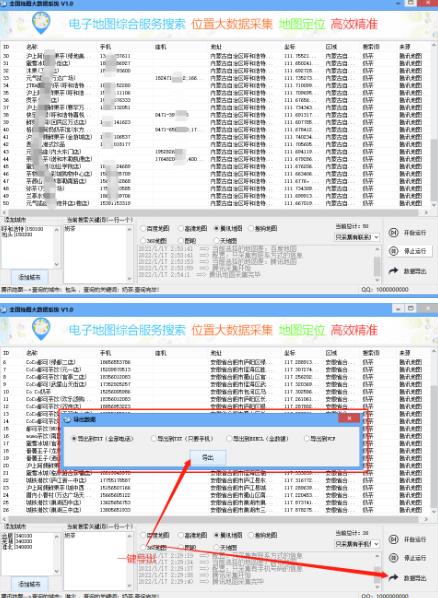
Task: Open 只采集有手机号 dropdown in bottom window
Action: pyautogui.click(x=357, y=544)
